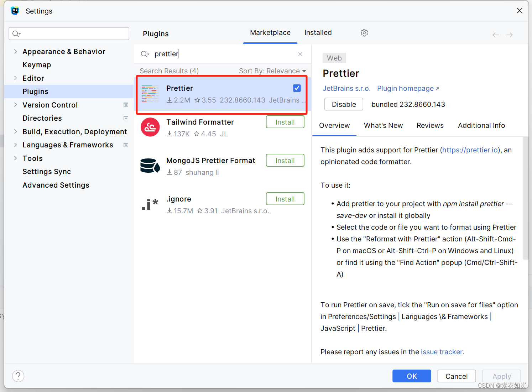The width and height of the screenshot is (532, 392).
Task: Click the Prettier plugin icon
Action: point(150,94)
